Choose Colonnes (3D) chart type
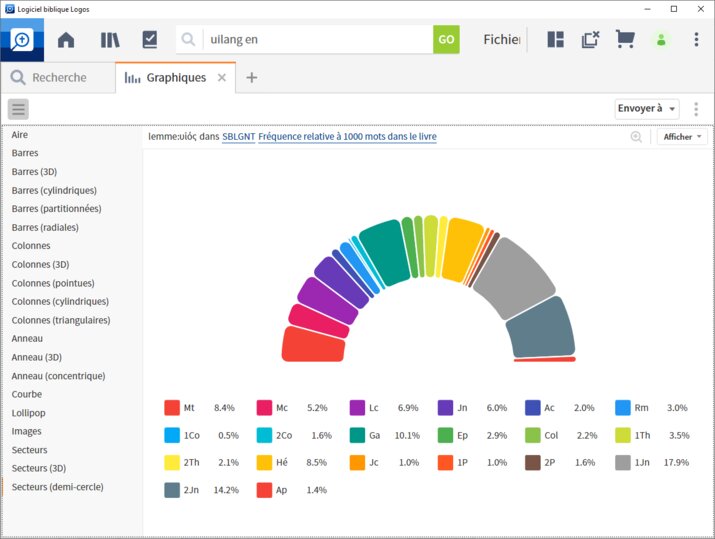Screen dimensions: 715x539 (x=41, y=264)
